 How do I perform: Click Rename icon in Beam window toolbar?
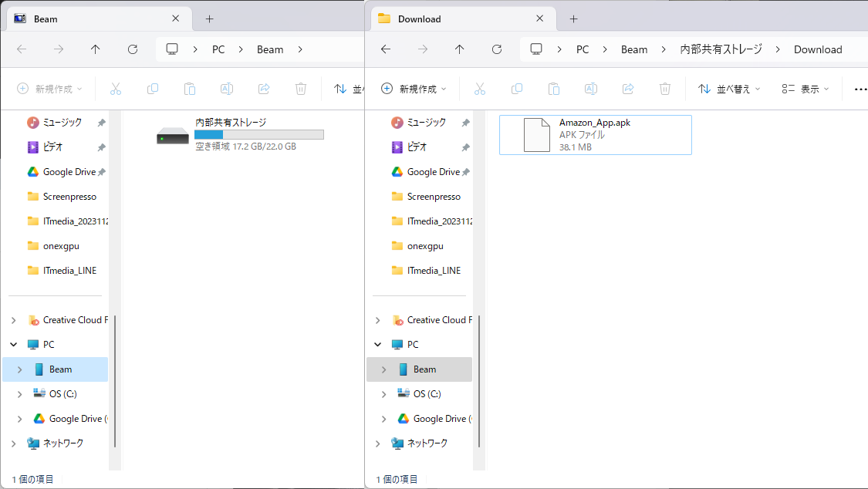coord(227,89)
